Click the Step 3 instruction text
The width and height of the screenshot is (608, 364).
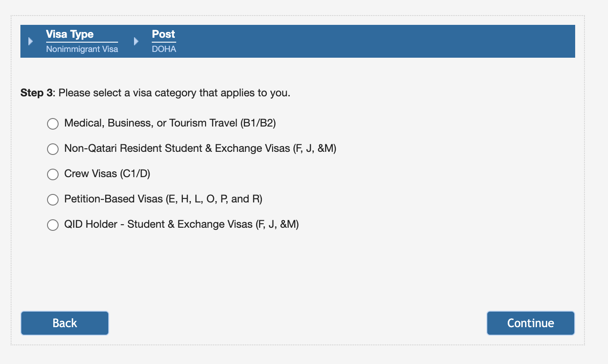tap(155, 93)
